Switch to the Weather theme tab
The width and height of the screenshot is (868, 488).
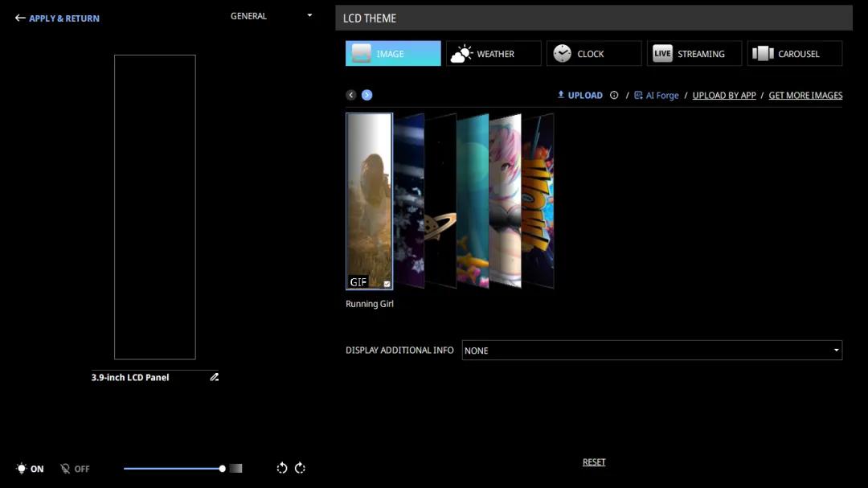pos(493,54)
